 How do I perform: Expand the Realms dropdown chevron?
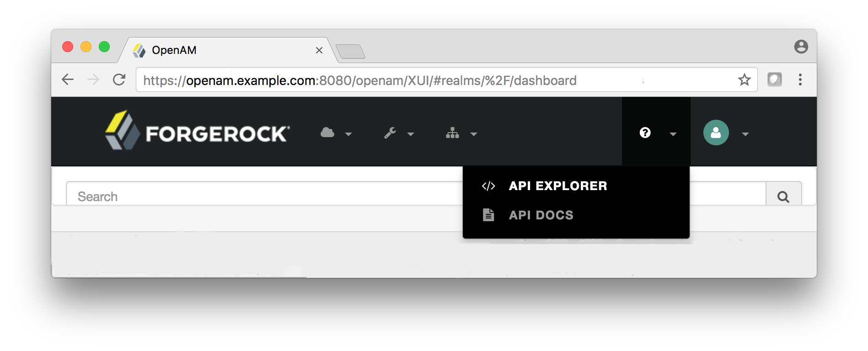pos(349,135)
